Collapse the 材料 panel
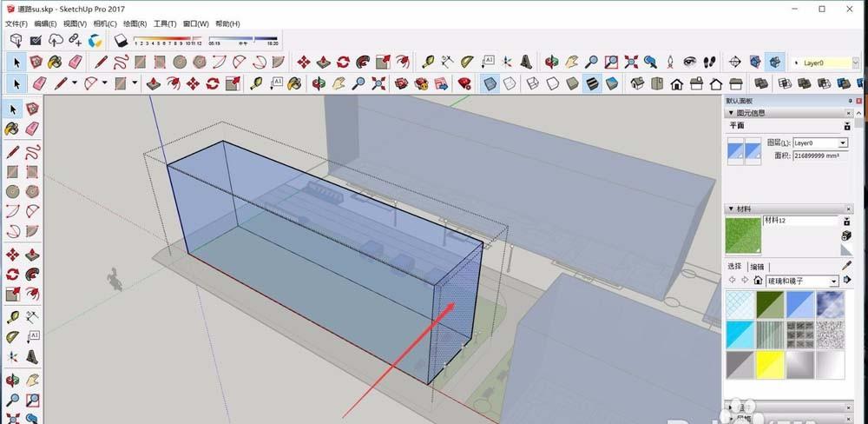 tap(731, 209)
